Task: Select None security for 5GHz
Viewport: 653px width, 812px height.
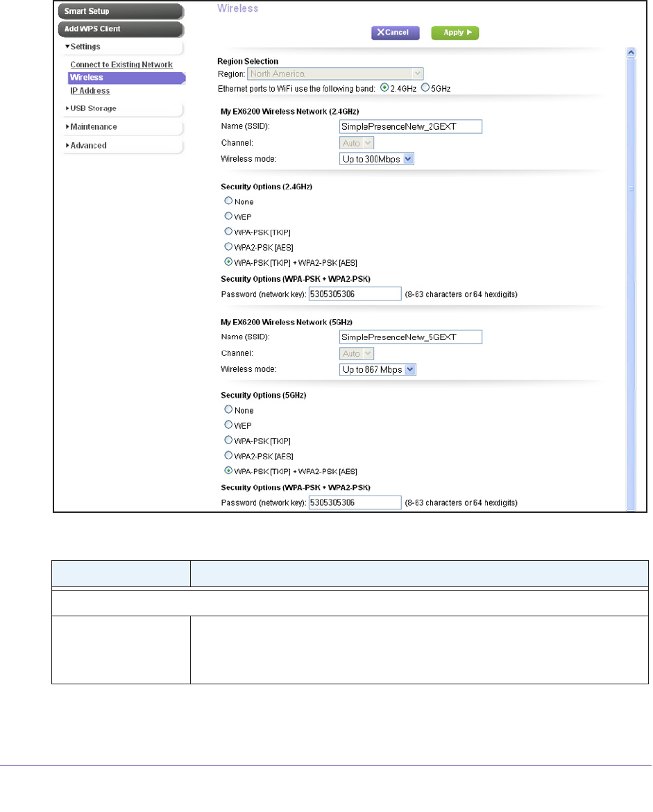Action: coord(228,409)
